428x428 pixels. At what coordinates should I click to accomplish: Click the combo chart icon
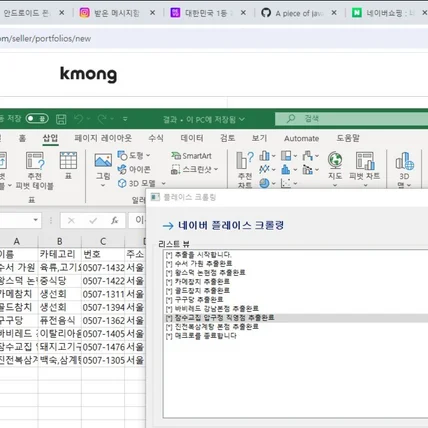[x=308, y=169]
